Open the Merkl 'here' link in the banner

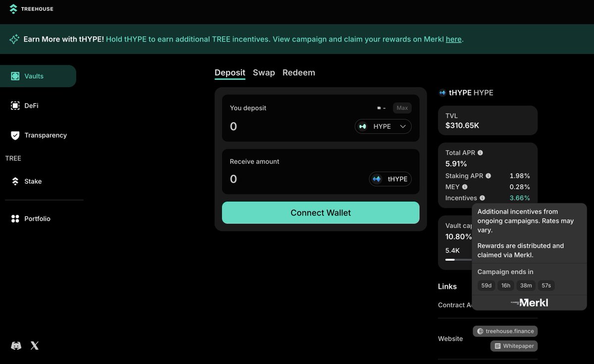click(x=453, y=39)
